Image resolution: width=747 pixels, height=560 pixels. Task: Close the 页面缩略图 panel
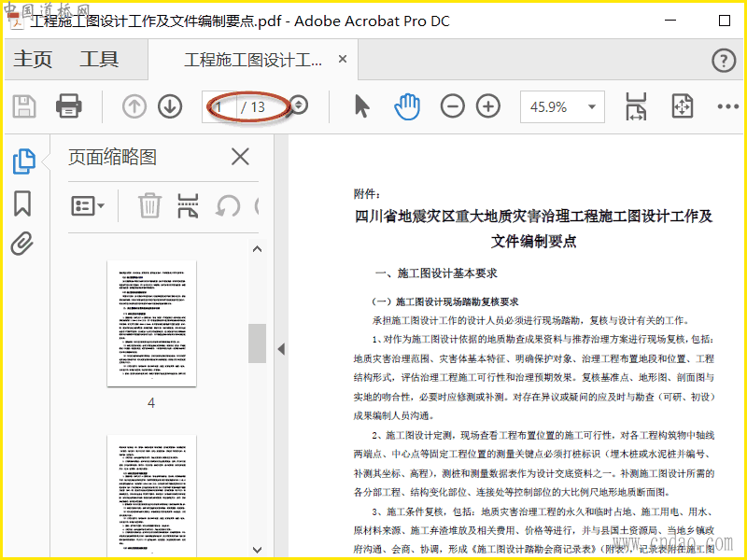point(240,156)
